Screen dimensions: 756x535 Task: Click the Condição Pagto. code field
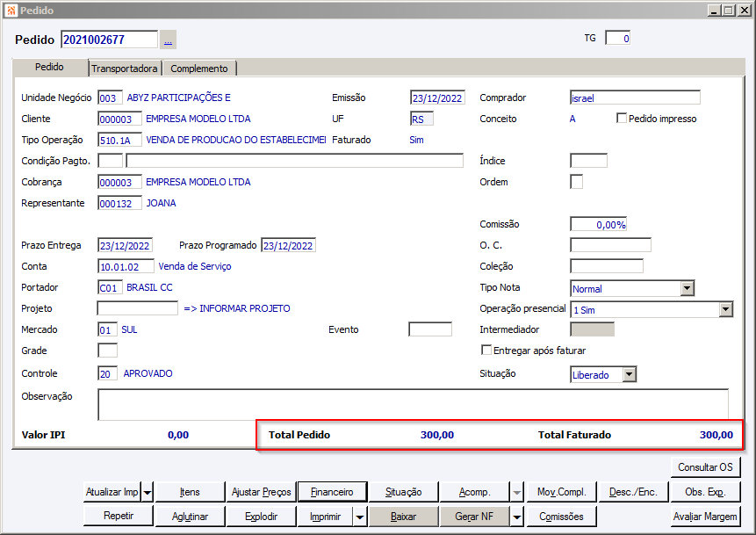[110, 161]
